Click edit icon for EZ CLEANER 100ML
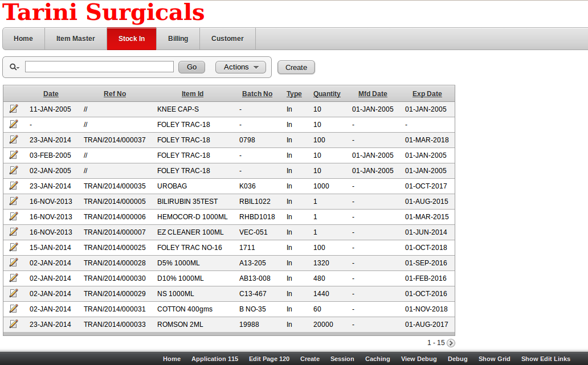The width and height of the screenshot is (588, 365). click(14, 232)
